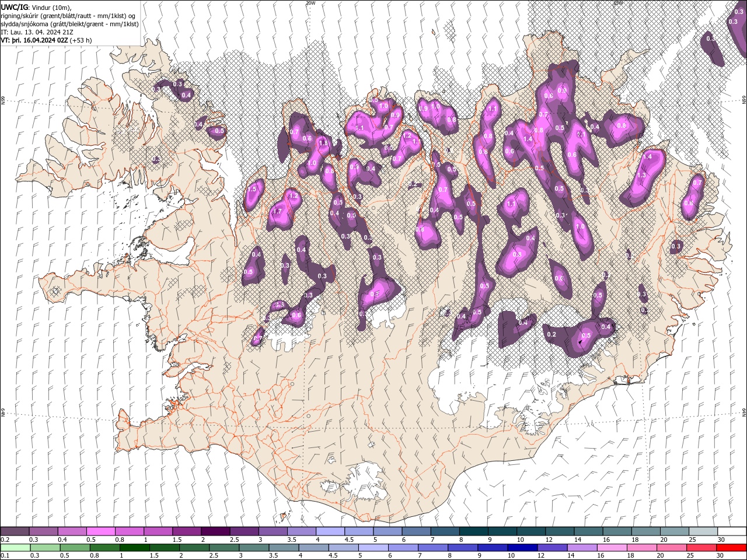Screen dimensions: 747x560
Task: Pick the bottom-row light green swatch at 0.3
Action: tap(44, 548)
